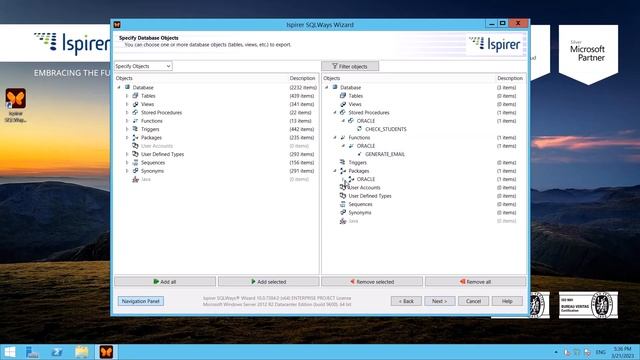Click Add selected button
Viewport: 640px width, 360px height.
(x=269, y=282)
